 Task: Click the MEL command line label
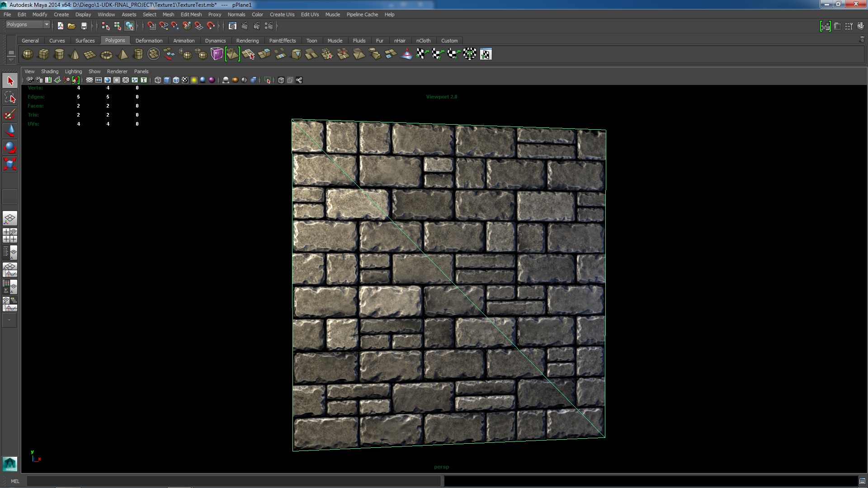click(x=15, y=481)
